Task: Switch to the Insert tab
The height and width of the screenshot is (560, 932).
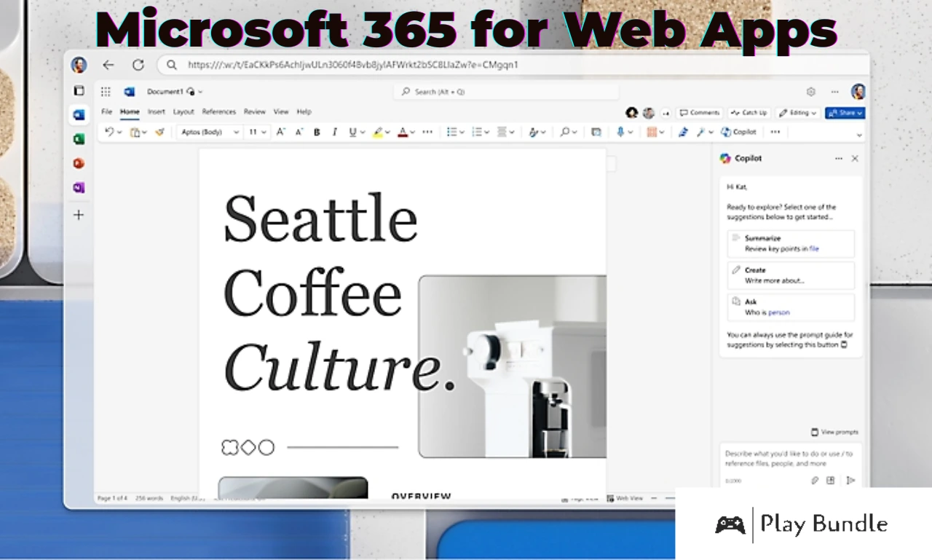Action: click(156, 112)
